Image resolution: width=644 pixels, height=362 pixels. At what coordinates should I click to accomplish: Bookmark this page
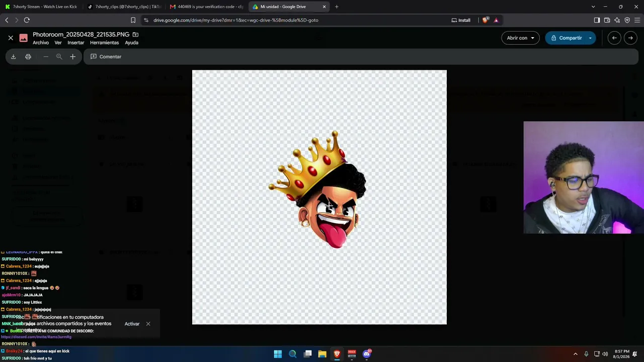(133, 20)
